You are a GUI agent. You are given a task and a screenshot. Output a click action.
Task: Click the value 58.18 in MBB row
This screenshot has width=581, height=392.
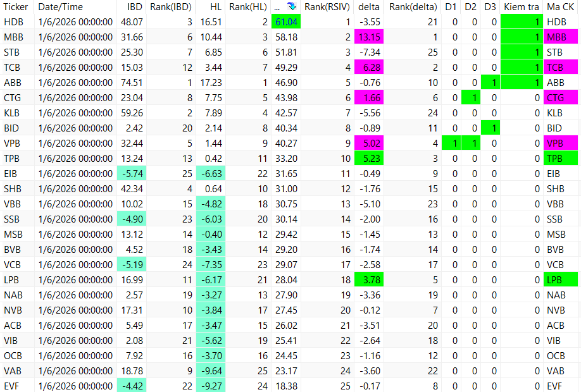click(x=286, y=37)
